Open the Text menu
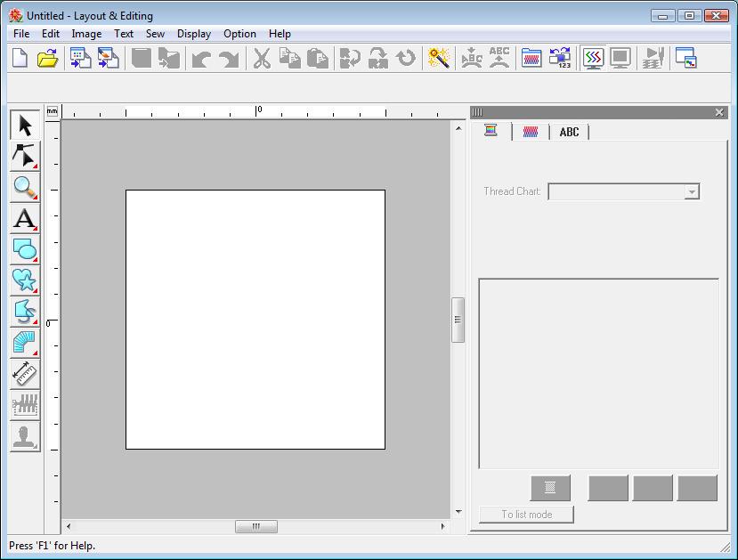Image resolution: width=738 pixels, height=560 pixels. click(x=124, y=34)
